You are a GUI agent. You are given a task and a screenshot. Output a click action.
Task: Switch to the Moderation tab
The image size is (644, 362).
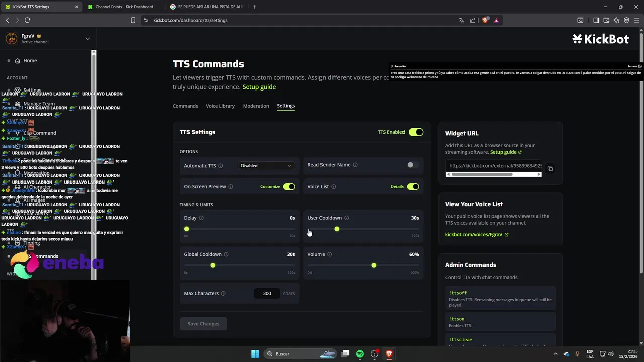[256, 106]
